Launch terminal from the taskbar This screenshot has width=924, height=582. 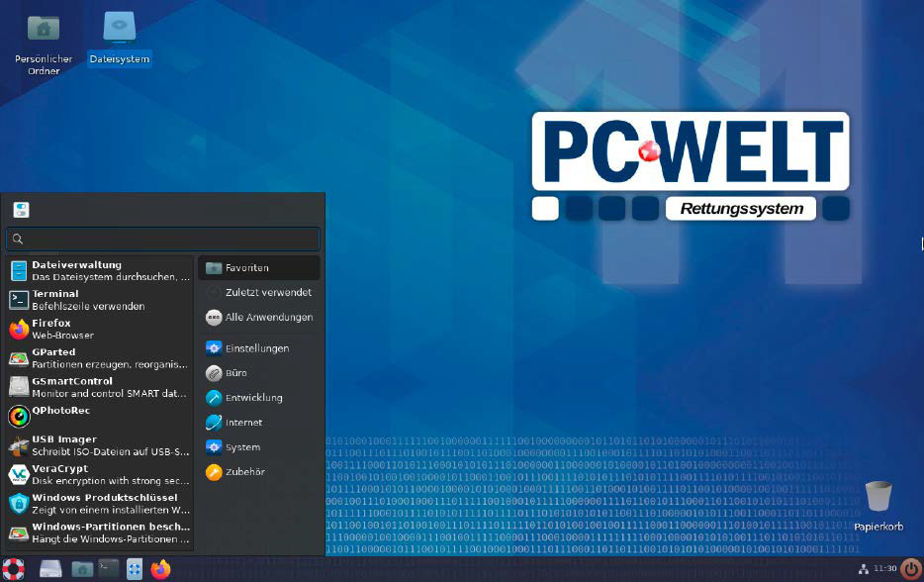(x=109, y=569)
